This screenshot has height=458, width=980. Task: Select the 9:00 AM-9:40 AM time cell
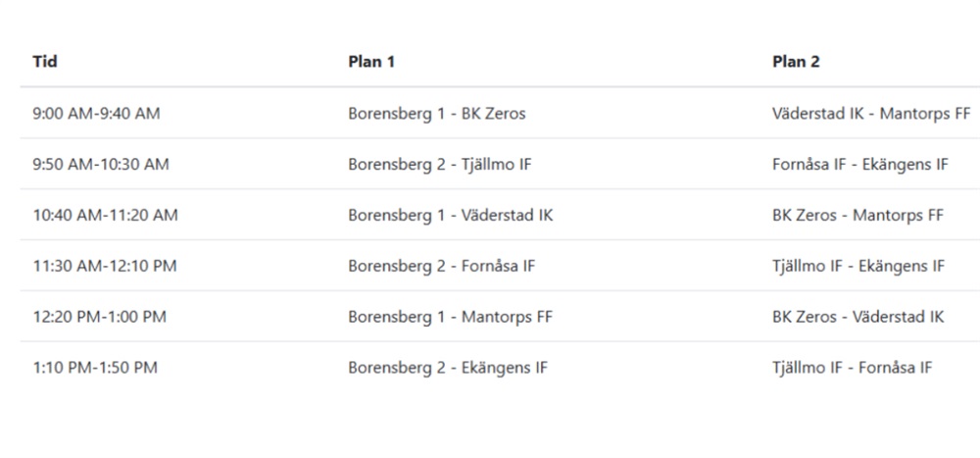[96, 114]
